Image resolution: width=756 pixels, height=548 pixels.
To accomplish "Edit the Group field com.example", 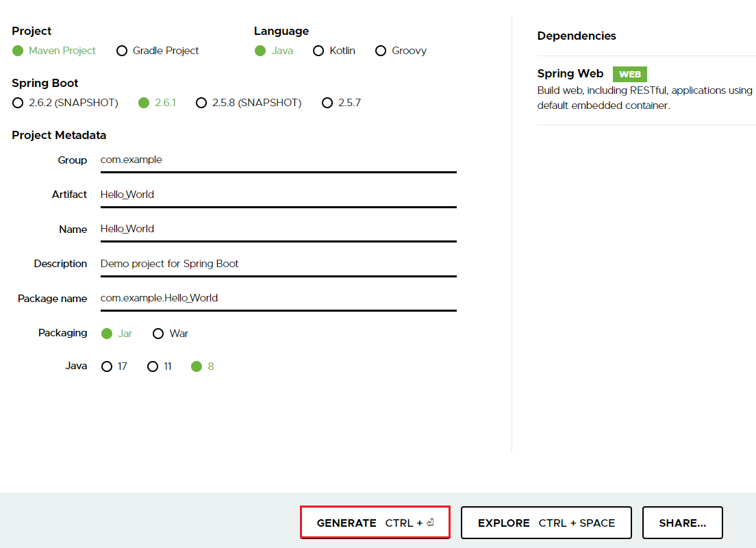I will pos(278,161).
